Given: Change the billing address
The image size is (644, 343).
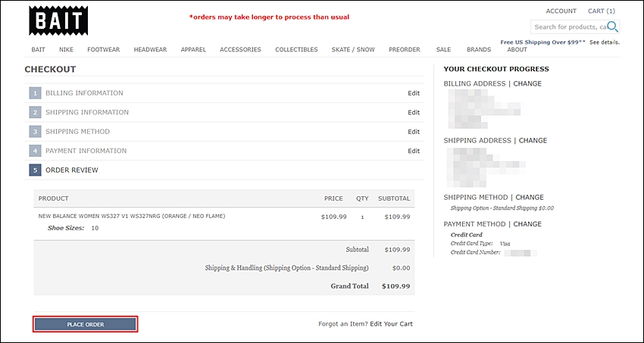Looking at the screenshot, I should pyautogui.click(x=527, y=84).
